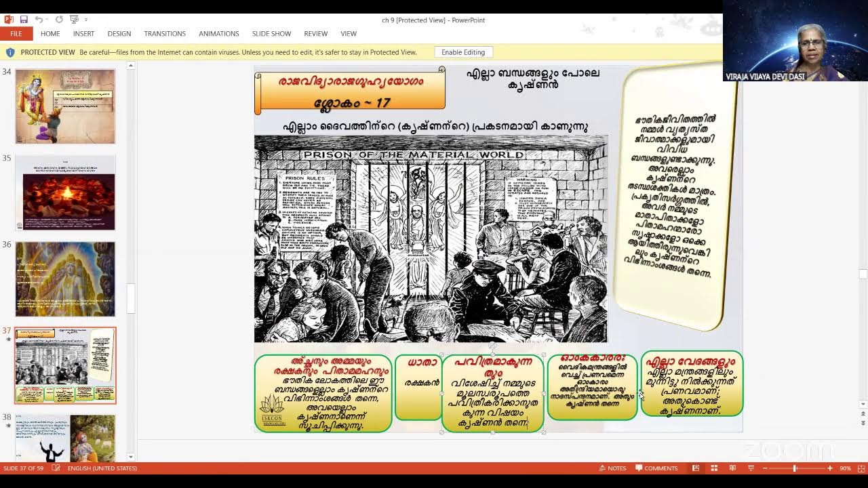Switch to the INSERT ribbon tab
This screenshot has height=488, width=868.
point(83,34)
